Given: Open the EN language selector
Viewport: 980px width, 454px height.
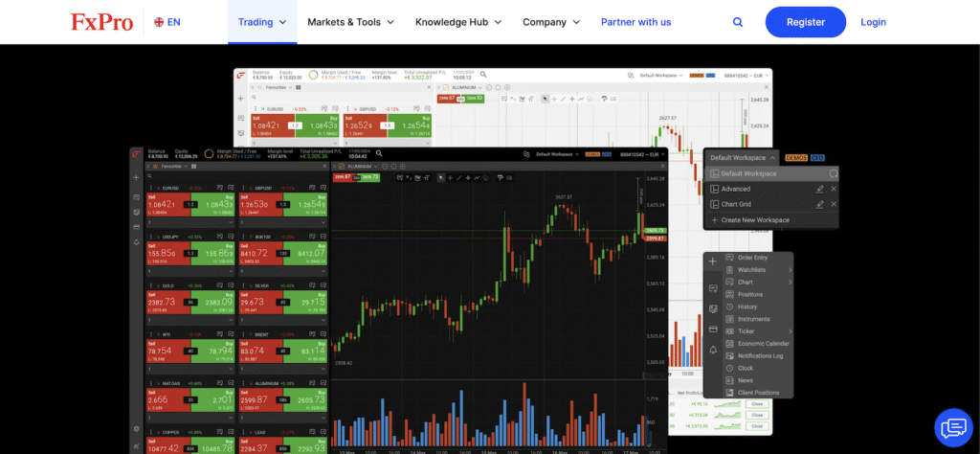Looking at the screenshot, I should click(167, 22).
